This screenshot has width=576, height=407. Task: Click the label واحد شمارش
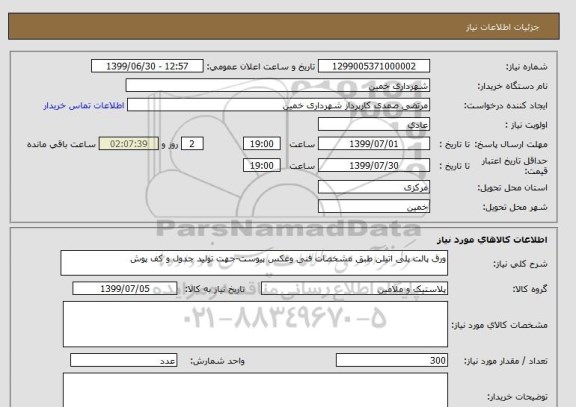(217, 361)
